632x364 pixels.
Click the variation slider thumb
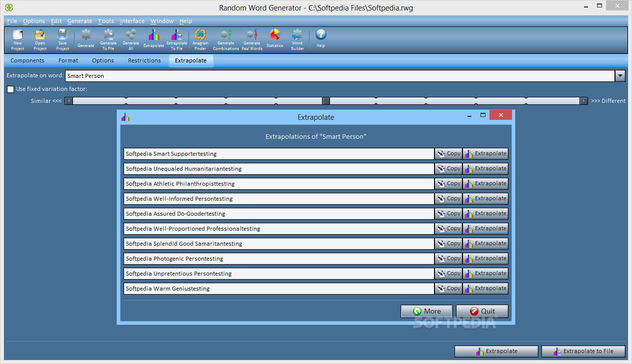click(326, 101)
